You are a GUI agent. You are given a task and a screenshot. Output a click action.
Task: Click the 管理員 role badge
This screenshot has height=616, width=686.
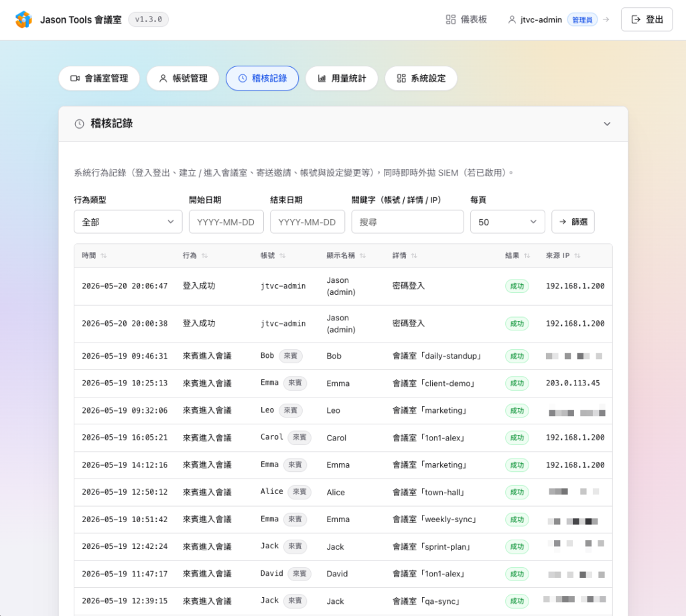pyautogui.click(x=582, y=19)
